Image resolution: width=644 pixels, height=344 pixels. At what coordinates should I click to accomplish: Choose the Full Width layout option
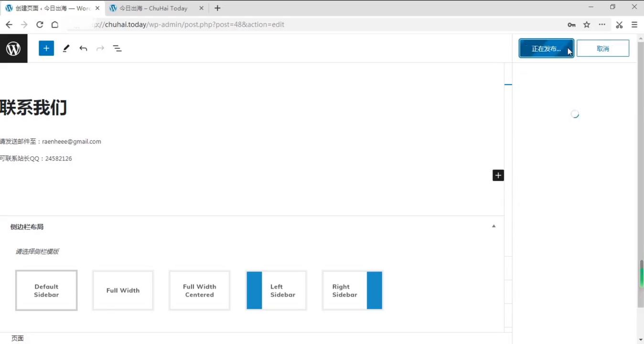coord(123,290)
